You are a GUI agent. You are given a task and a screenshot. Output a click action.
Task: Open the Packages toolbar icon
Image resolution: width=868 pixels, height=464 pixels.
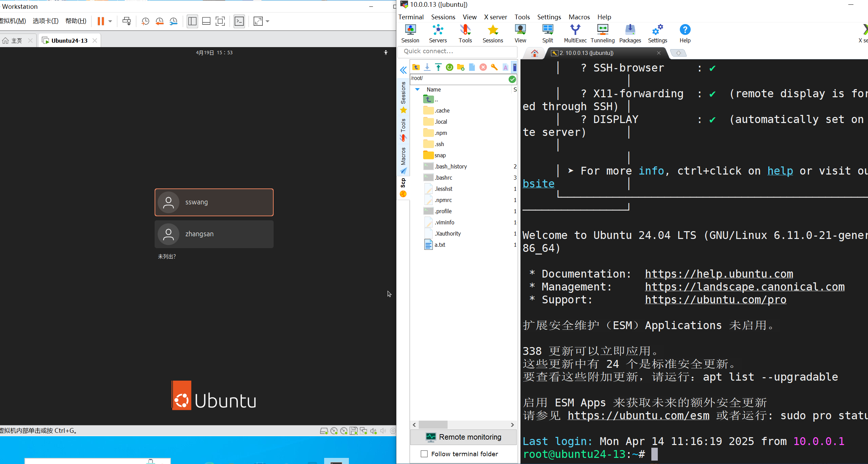[x=630, y=34]
